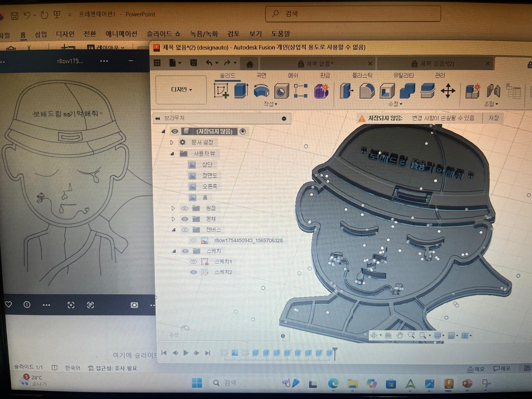Select the Combine tool
532x399 pixels.
(x=407, y=91)
